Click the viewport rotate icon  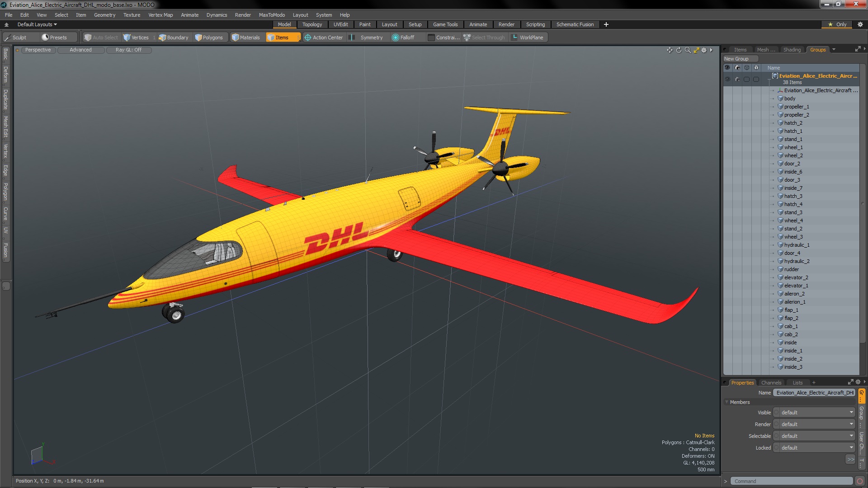tap(679, 50)
